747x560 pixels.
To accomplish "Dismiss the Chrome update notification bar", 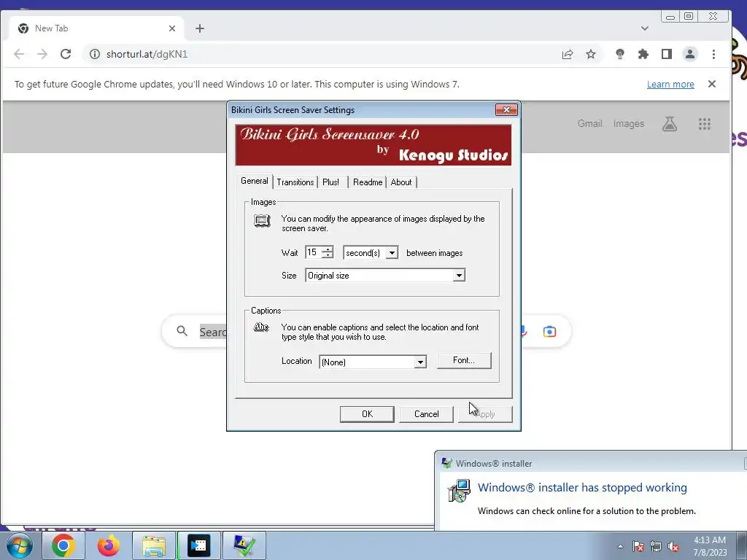I will click(712, 84).
